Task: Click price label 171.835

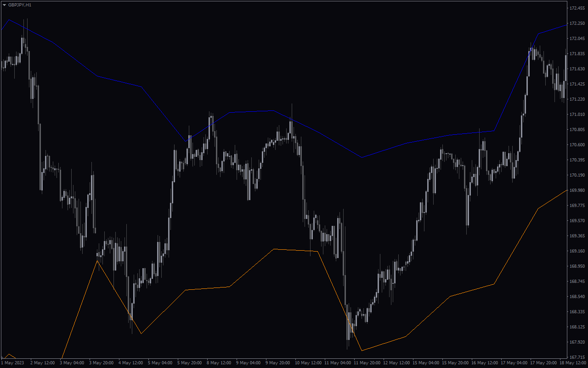Action: tap(577, 54)
